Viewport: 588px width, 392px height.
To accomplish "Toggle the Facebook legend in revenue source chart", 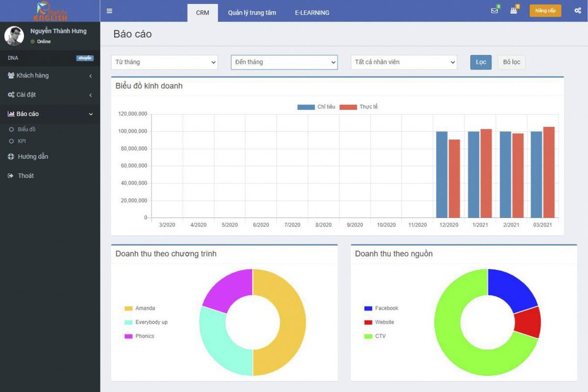I will coord(380,309).
